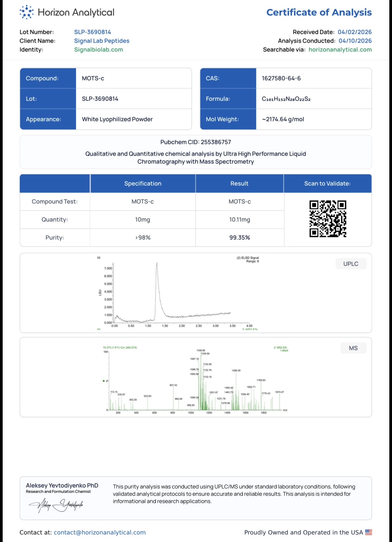Click MOTS-c in the Compound row
The width and height of the screenshot is (392, 542).
pyautogui.click(x=93, y=78)
